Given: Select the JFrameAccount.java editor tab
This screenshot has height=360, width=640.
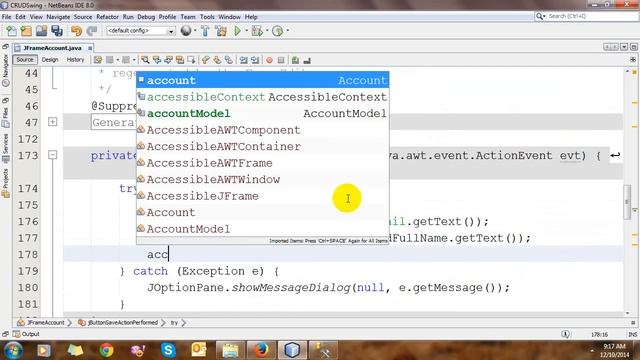Looking at the screenshot, I should (52, 48).
